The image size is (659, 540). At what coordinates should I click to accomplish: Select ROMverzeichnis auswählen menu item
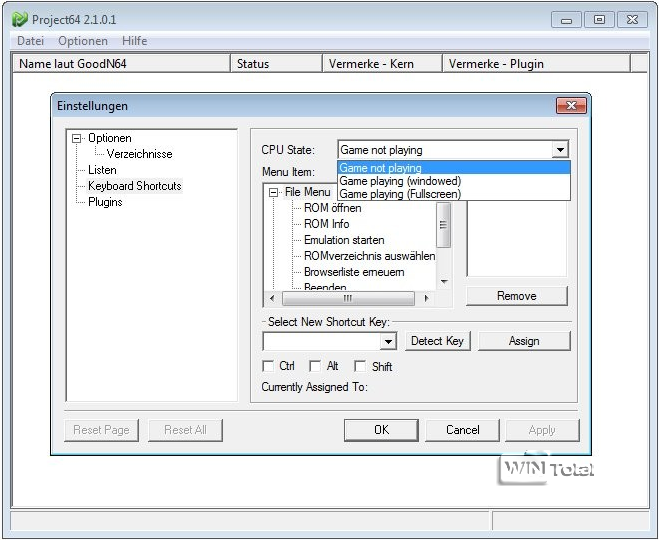369,256
